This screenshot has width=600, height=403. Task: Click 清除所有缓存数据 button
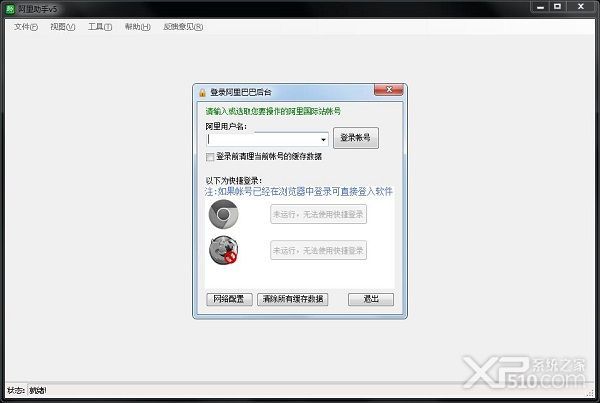pos(293,299)
